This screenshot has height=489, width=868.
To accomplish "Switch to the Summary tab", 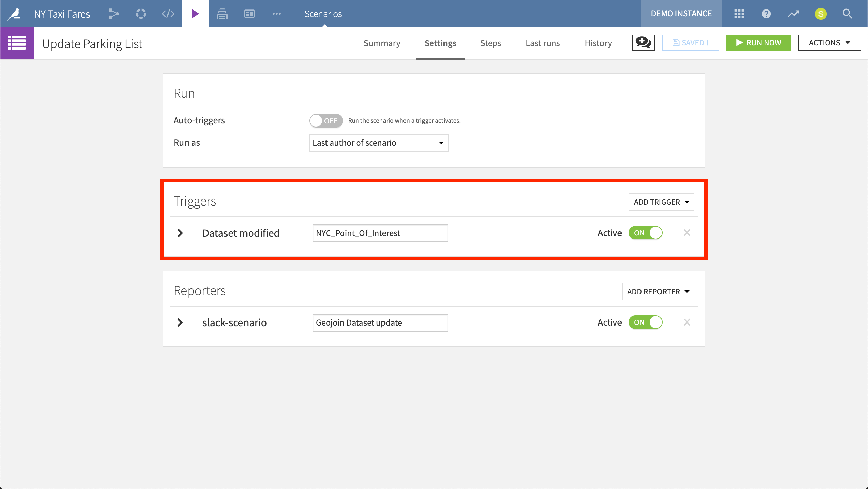I will 382,43.
